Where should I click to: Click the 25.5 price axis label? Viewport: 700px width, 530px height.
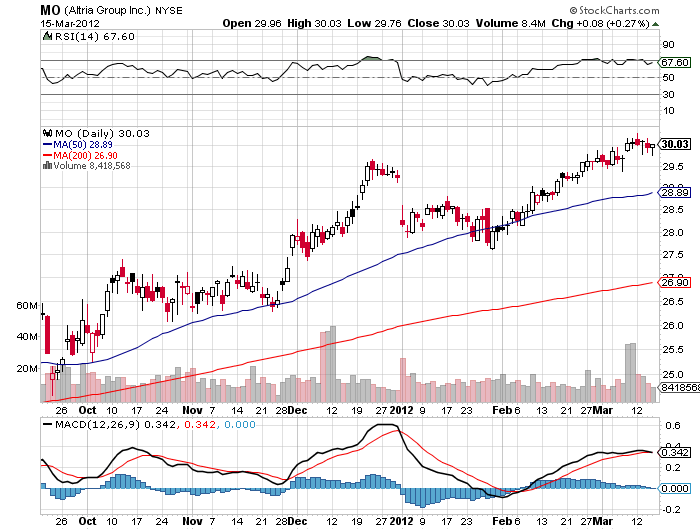coord(673,350)
